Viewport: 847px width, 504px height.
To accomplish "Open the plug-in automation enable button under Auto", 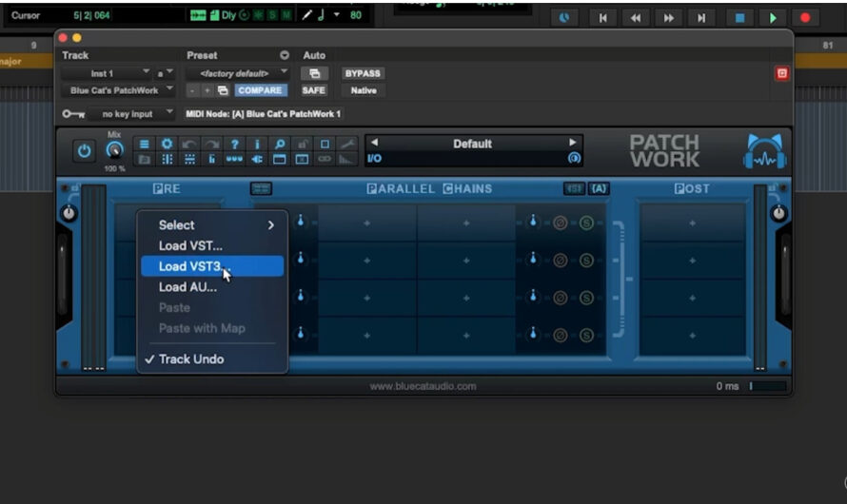I will tap(314, 73).
